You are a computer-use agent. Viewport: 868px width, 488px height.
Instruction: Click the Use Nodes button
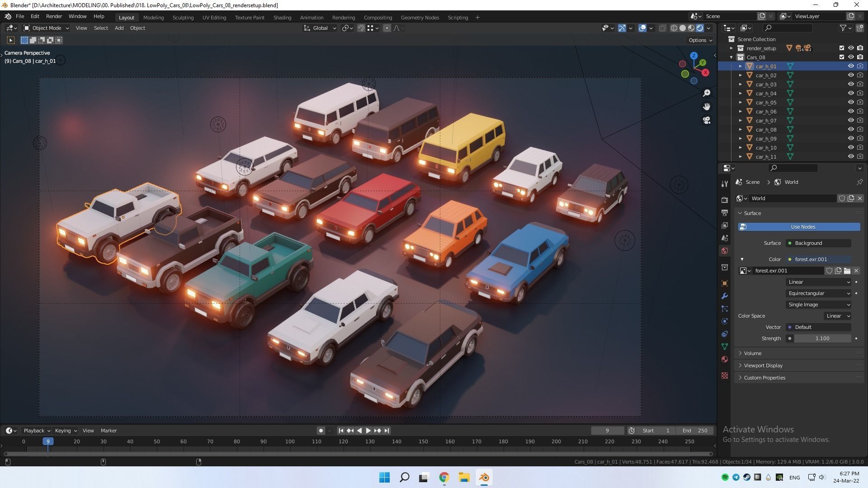(x=799, y=227)
